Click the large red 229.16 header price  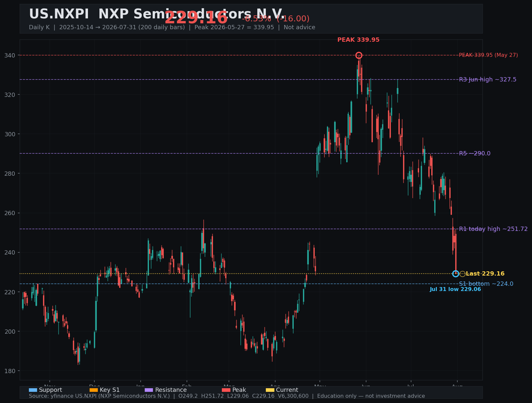coord(196,18)
